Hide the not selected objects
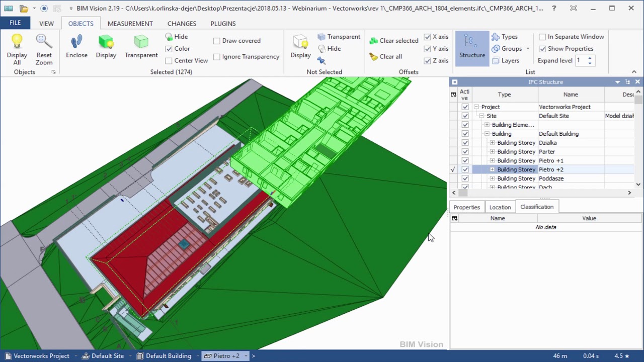The height and width of the screenshot is (362, 644). point(329,49)
